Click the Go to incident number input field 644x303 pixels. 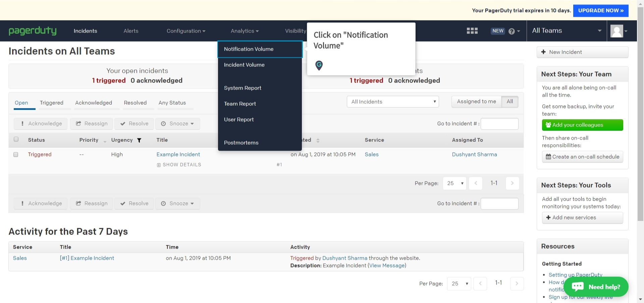click(499, 123)
